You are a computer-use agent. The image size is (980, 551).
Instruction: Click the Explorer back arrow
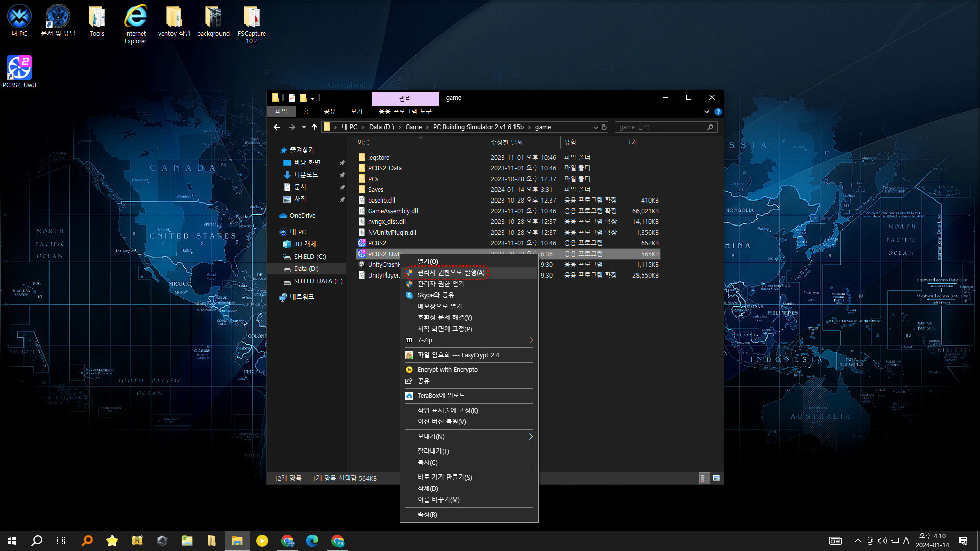(277, 127)
